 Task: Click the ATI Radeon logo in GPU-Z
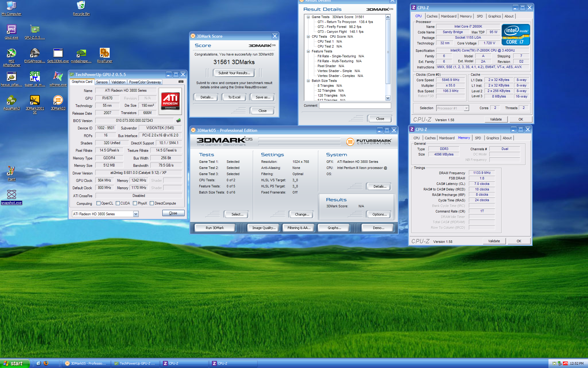point(171,101)
